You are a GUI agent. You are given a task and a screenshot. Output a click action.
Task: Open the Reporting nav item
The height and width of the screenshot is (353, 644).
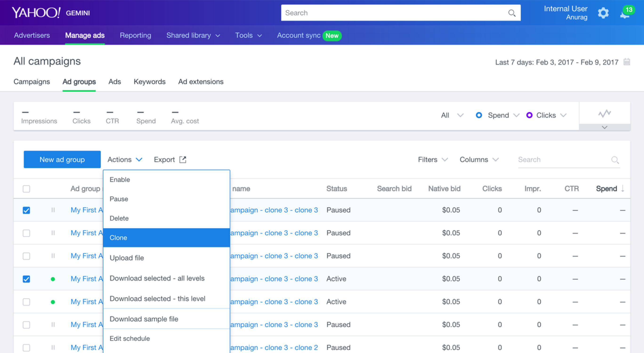pyautogui.click(x=135, y=36)
